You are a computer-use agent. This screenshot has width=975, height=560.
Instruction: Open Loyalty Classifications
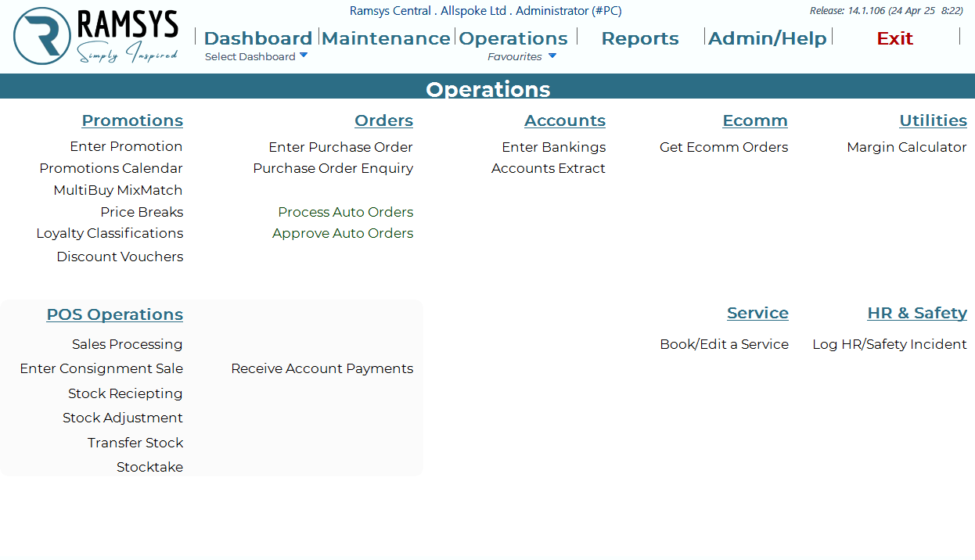[110, 233]
